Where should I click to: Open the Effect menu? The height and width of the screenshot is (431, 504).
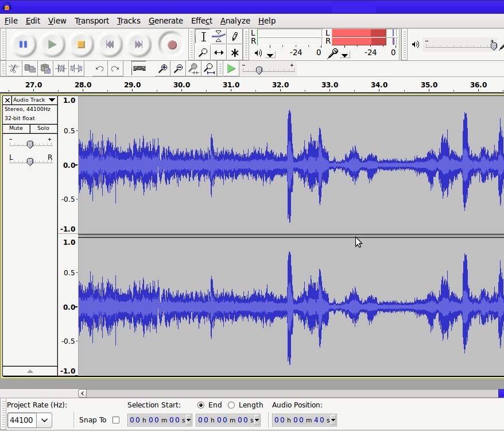coord(201,21)
